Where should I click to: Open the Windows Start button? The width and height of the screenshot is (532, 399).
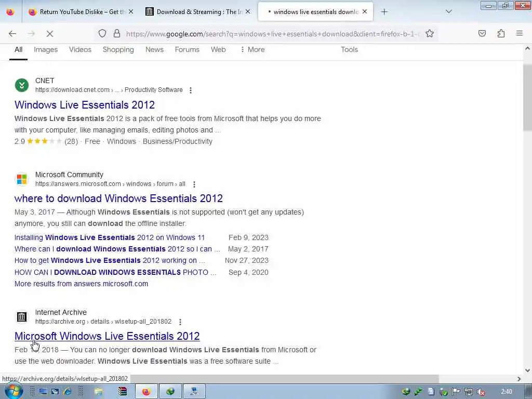coord(13,391)
